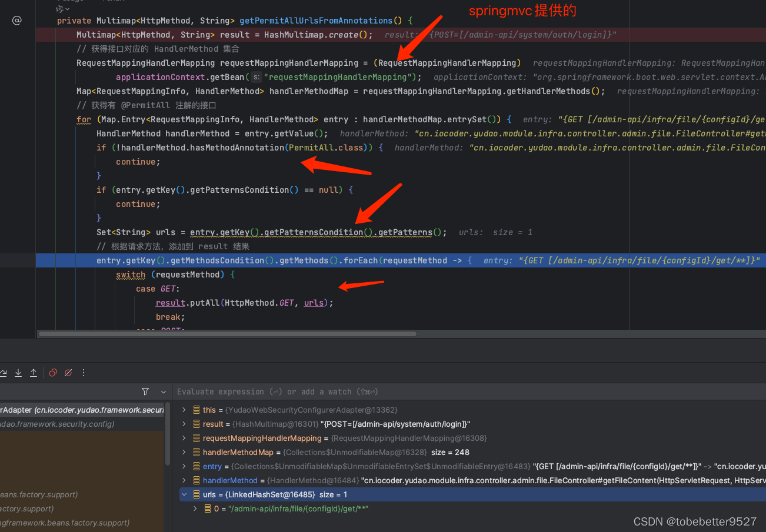Click the Step Into debugger icon
This screenshot has height=532, width=766.
coord(18,373)
